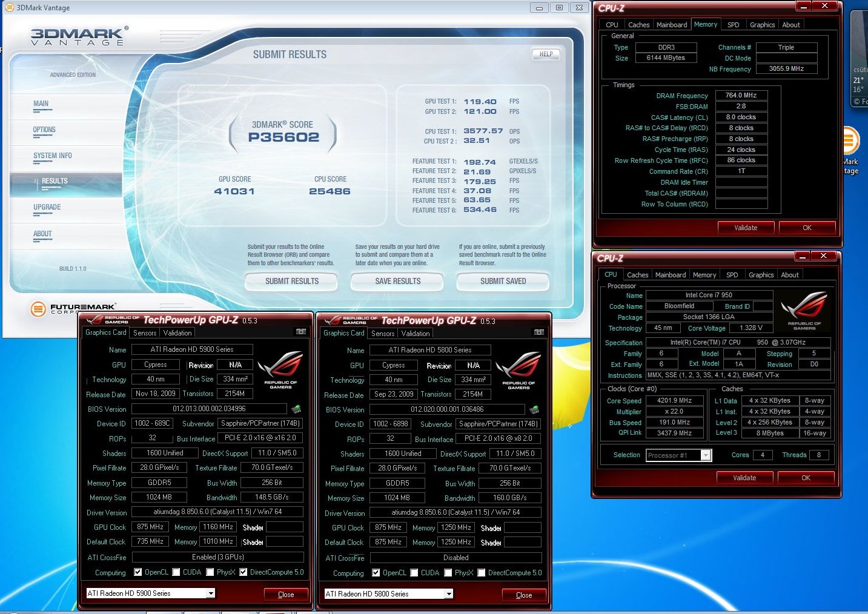Image resolution: width=868 pixels, height=614 pixels.
Task: Click the Futuremark orange logo icon
Action: pyautogui.click(x=38, y=309)
